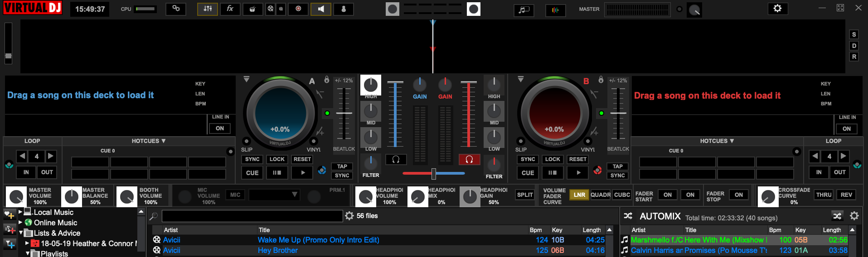The width and height of the screenshot is (868, 257).
Task: Click deck A RESET button
Action: click(302, 159)
